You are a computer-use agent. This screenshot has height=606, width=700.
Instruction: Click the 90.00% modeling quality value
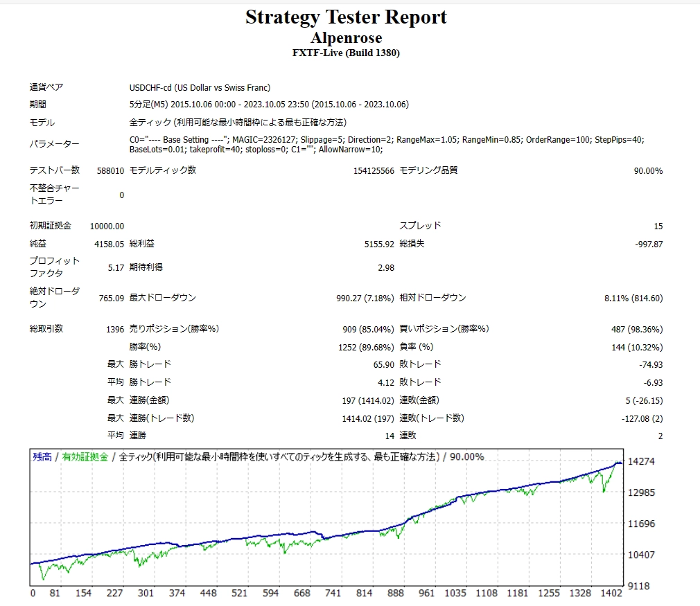[648, 171]
